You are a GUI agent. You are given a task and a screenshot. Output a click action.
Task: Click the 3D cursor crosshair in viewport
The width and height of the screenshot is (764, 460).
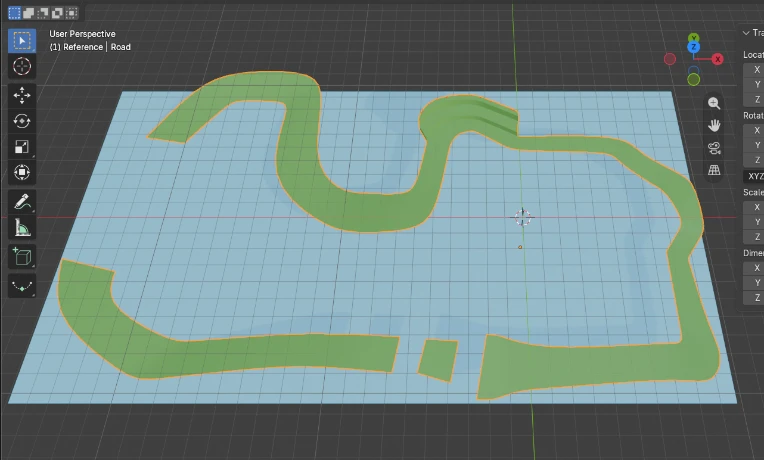pyautogui.click(x=522, y=217)
